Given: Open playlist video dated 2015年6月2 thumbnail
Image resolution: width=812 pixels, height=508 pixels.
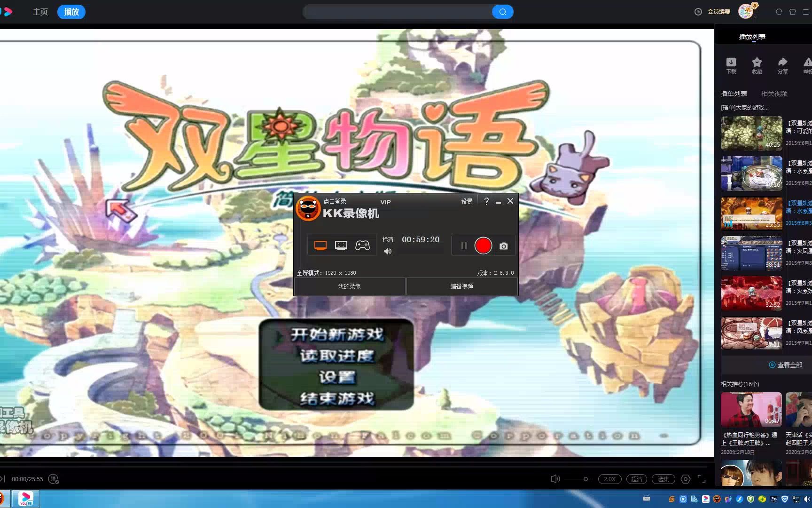Looking at the screenshot, I should [752, 173].
